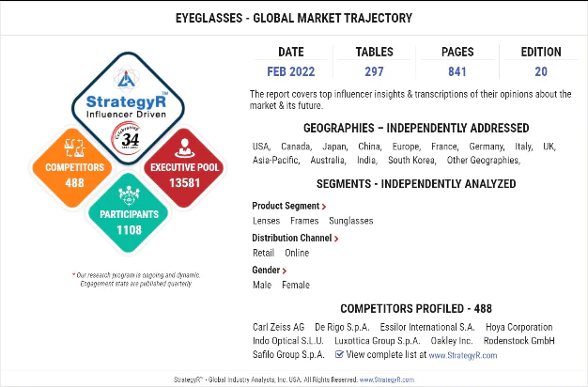Image resolution: width=588 pixels, height=387 pixels.
Task: Click the Germany geography entry
Action: click(x=487, y=147)
